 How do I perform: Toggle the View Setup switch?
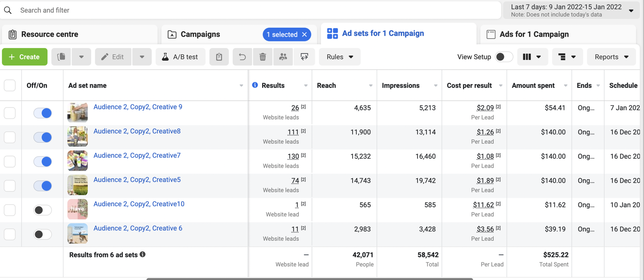pos(504,57)
